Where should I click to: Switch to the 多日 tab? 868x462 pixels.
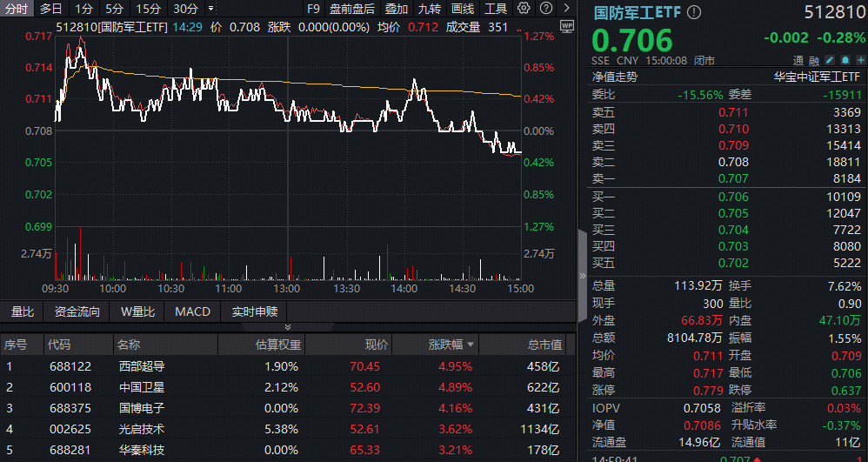click(51, 9)
